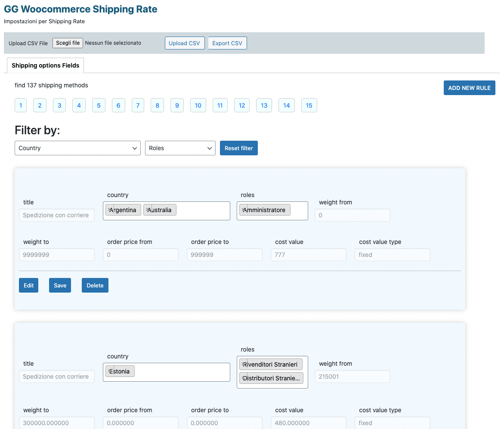
Task: Remove the Amministratore role tag
Action: pos(243,210)
